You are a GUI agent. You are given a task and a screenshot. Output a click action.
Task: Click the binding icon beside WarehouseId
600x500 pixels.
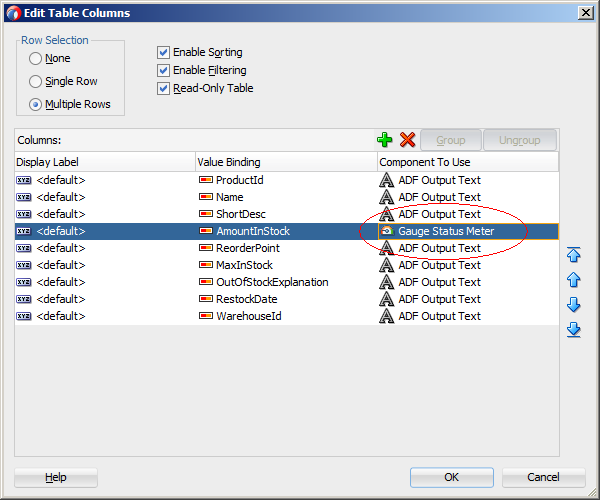206,316
